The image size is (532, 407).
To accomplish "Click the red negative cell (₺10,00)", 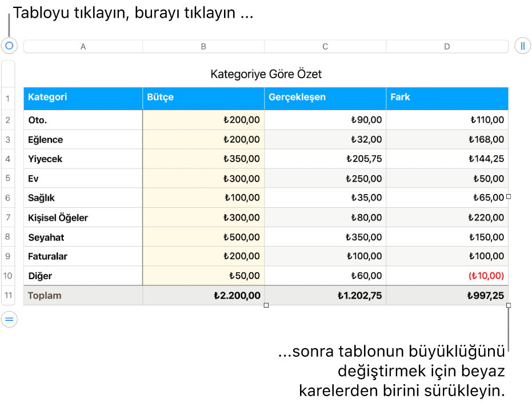I will 447,276.
